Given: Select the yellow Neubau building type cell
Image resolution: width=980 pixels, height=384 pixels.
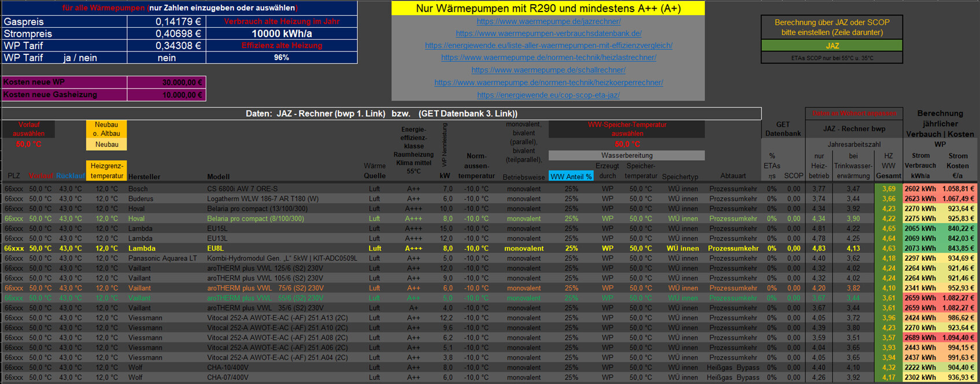Looking at the screenshot, I should [106, 145].
